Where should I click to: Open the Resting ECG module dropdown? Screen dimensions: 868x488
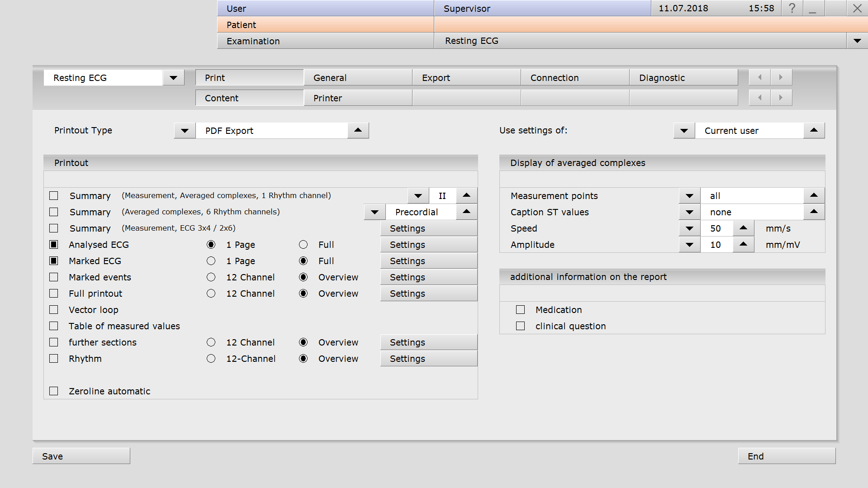[x=173, y=78]
